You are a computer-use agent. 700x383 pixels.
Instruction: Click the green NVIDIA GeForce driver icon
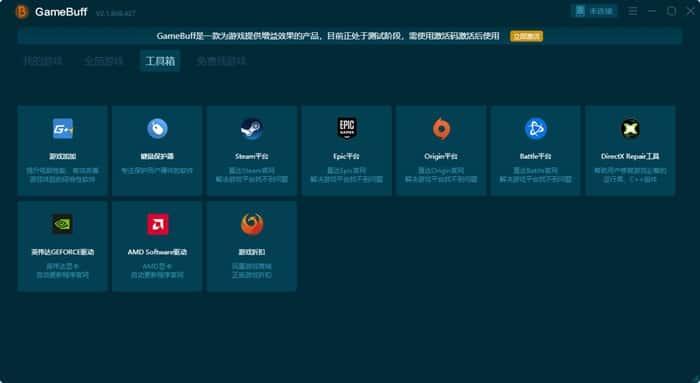point(62,224)
